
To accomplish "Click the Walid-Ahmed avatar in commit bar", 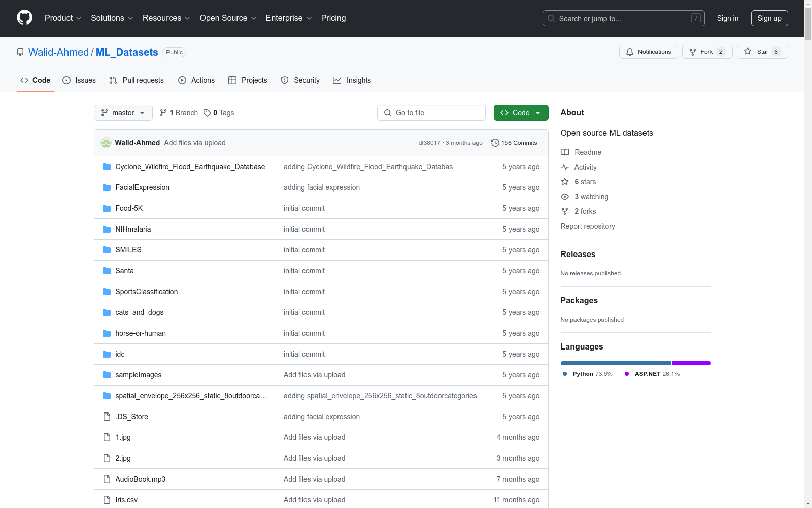I will tap(106, 143).
